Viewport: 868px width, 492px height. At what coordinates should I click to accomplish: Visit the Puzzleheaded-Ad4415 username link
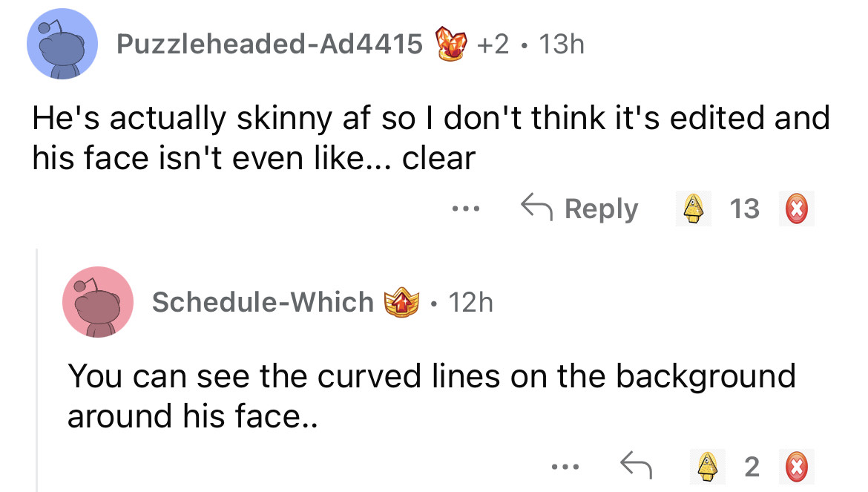click(270, 45)
